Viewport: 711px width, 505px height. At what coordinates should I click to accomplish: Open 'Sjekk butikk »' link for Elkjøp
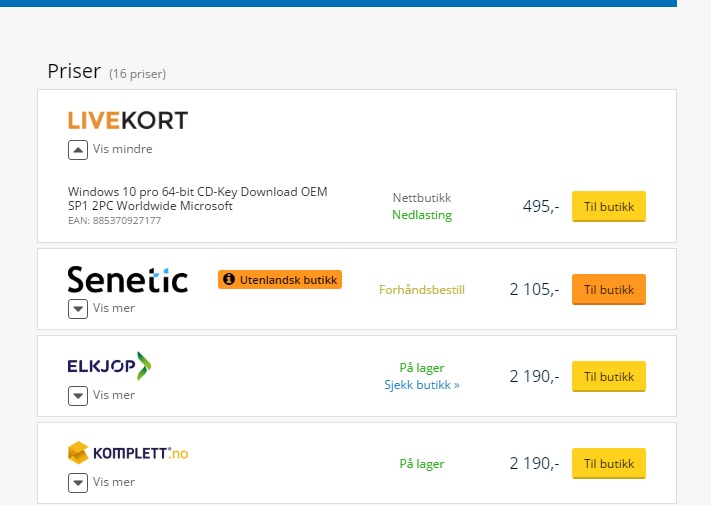(422, 385)
